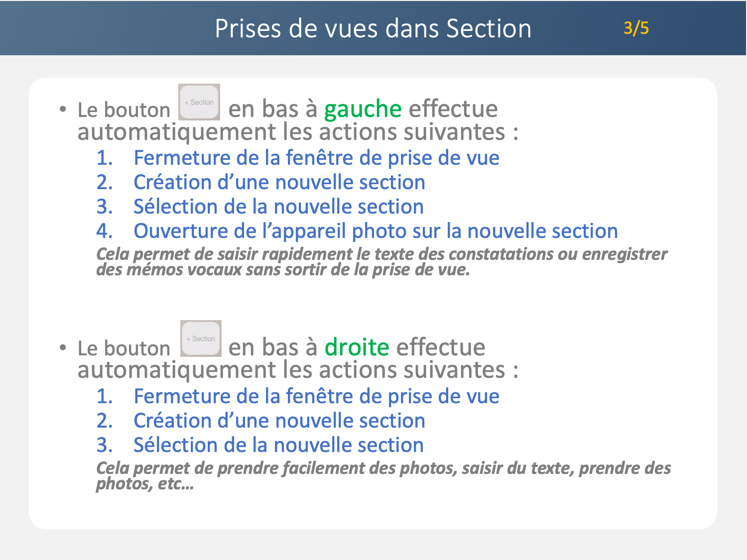Viewport: 747px width, 560px height.
Task: Click the '+ Section' icon beside the word droite
Action: (201, 338)
